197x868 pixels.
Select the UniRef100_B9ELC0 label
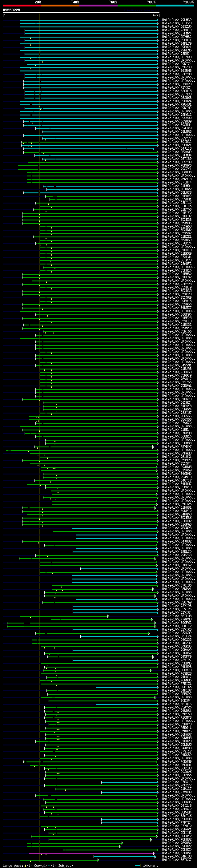pyautogui.click(x=177, y=551)
